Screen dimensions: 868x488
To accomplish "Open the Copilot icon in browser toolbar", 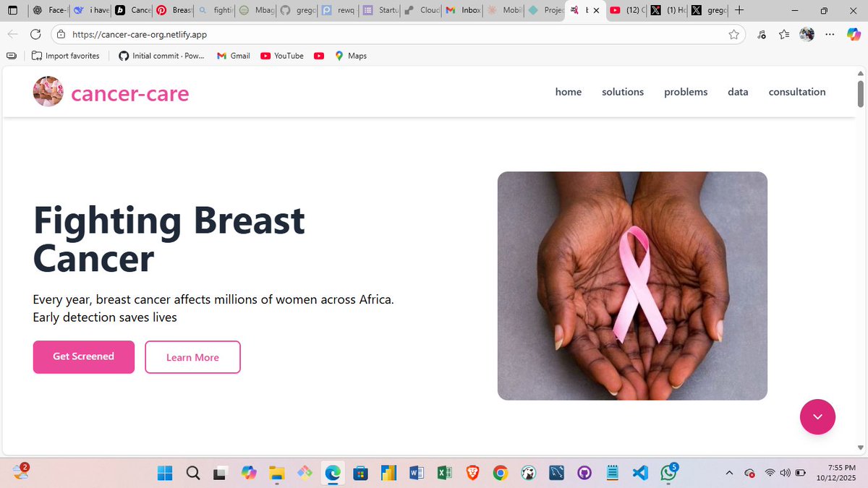I will click(x=854, y=34).
